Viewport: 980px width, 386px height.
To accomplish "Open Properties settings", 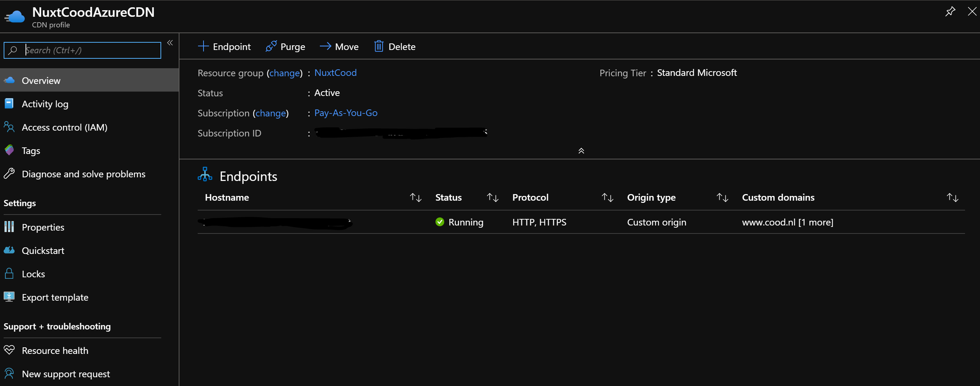I will 89,227.
